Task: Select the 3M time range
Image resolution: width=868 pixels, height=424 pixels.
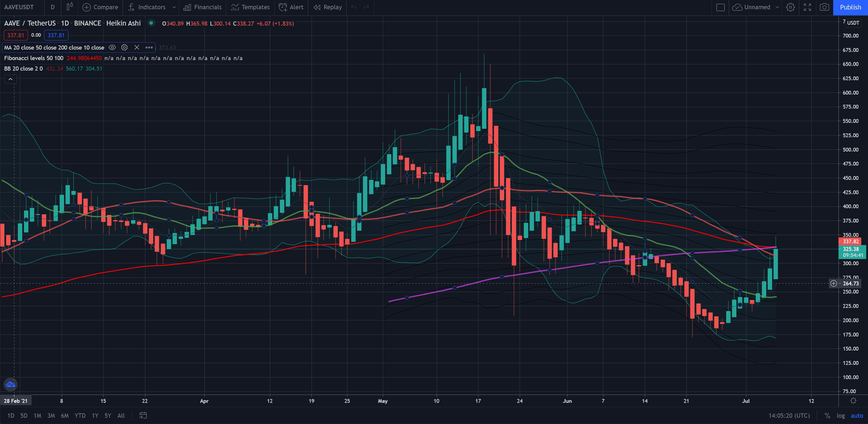Action: (x=51, y=416)
